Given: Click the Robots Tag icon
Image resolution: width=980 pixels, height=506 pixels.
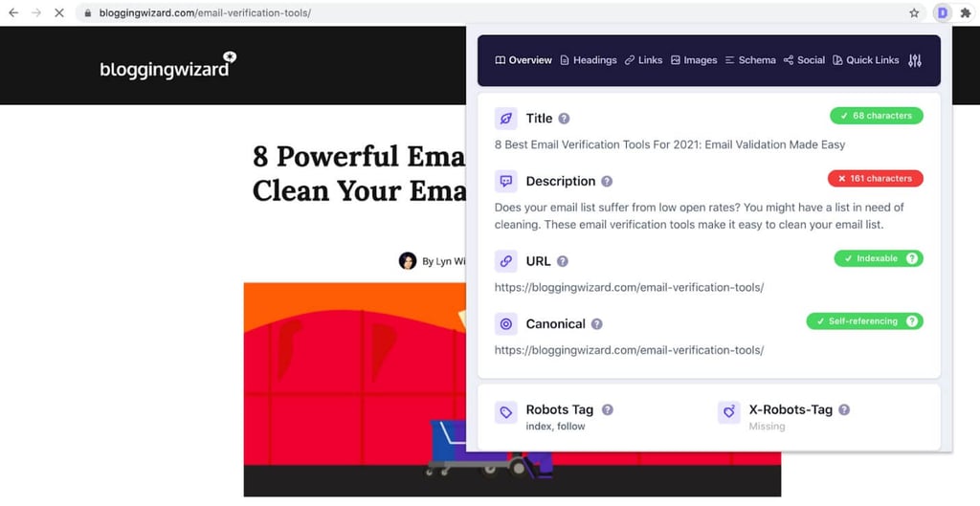Looking at the screenshot, I should click(505, 412).
